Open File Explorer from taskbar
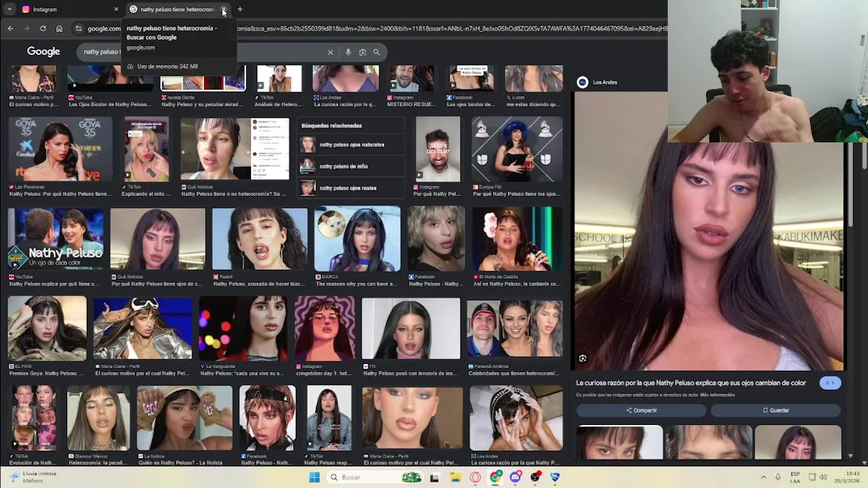Viewport: 868px width, 488px height. [x=455, y=477]
